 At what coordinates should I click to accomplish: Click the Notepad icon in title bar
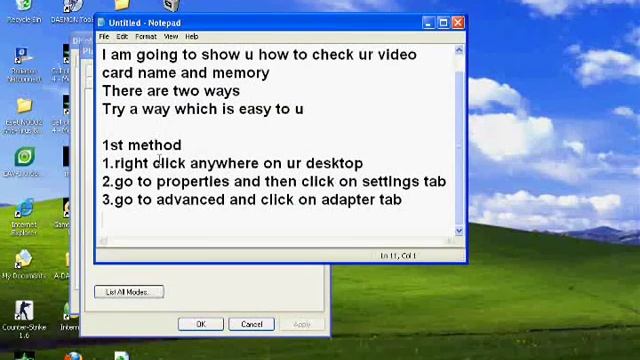102,22
